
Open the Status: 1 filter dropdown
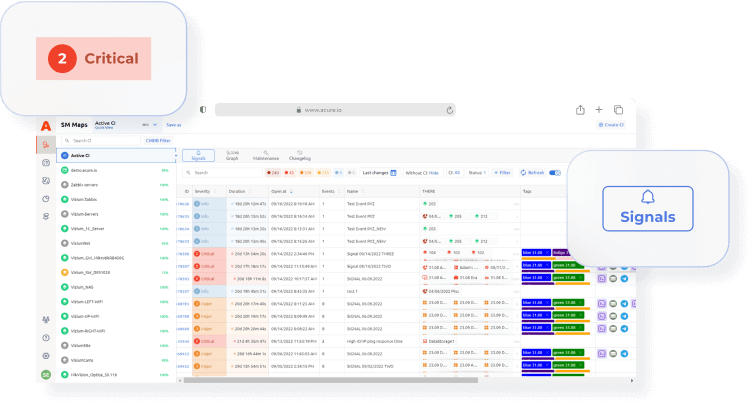tap(477, 173)
